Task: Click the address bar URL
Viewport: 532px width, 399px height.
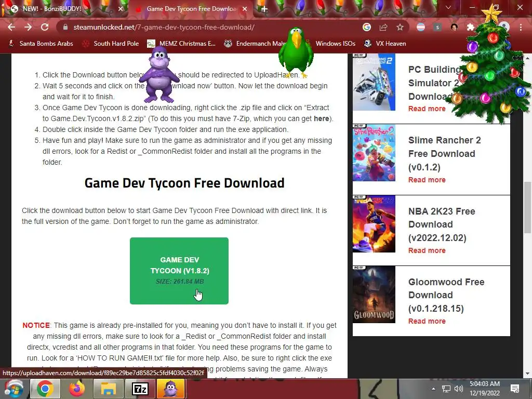Action: (x=164, y=27)
